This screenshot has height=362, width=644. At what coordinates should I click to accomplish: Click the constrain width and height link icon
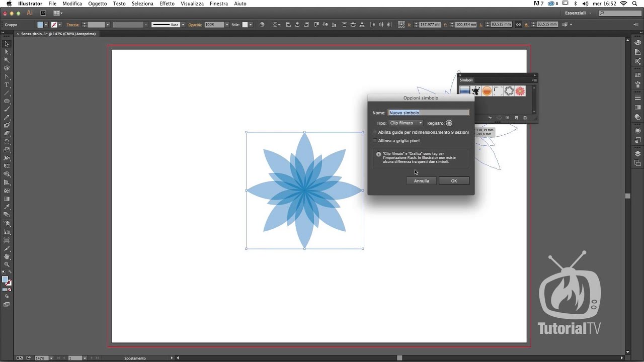click(x=519, y=25)
